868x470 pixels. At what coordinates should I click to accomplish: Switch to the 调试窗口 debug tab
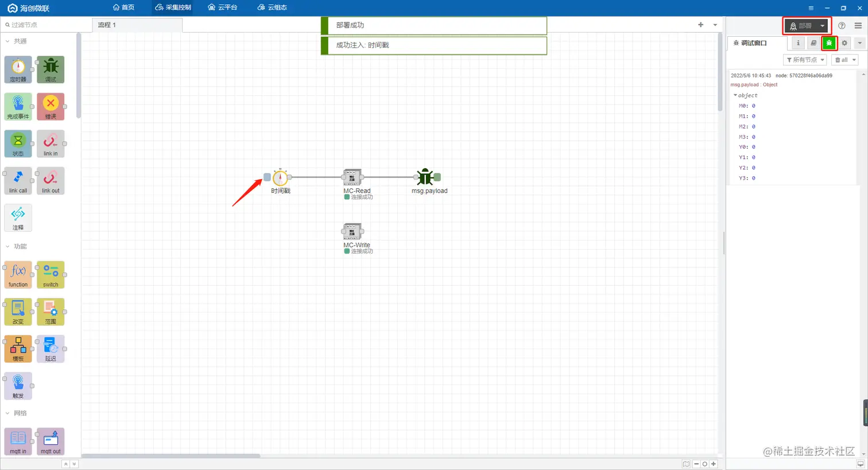[758, 43]
